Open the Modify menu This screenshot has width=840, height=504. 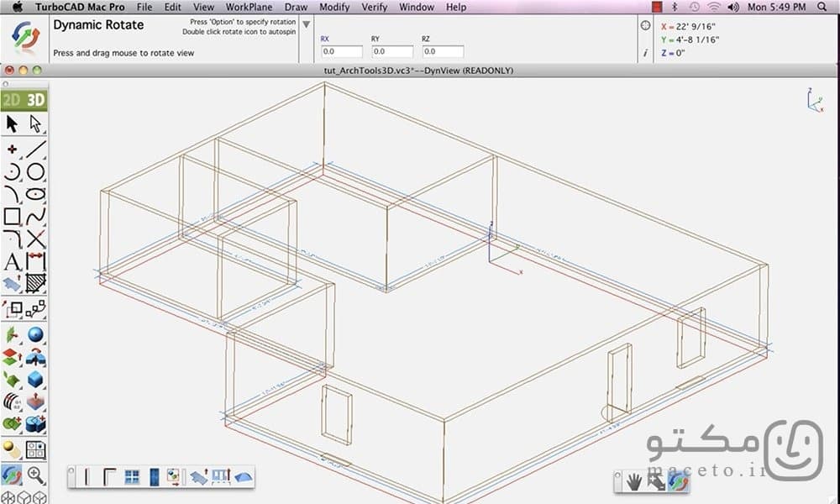point(334,7)
